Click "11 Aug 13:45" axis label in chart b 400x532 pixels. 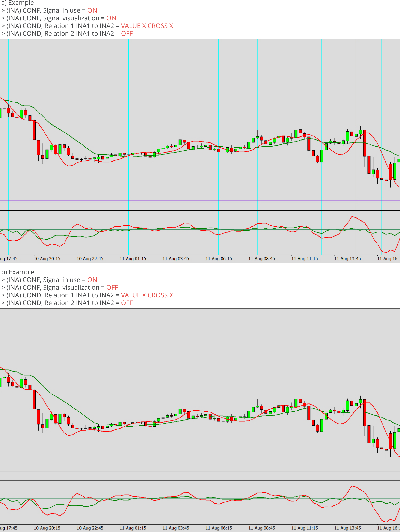point(347,528)
